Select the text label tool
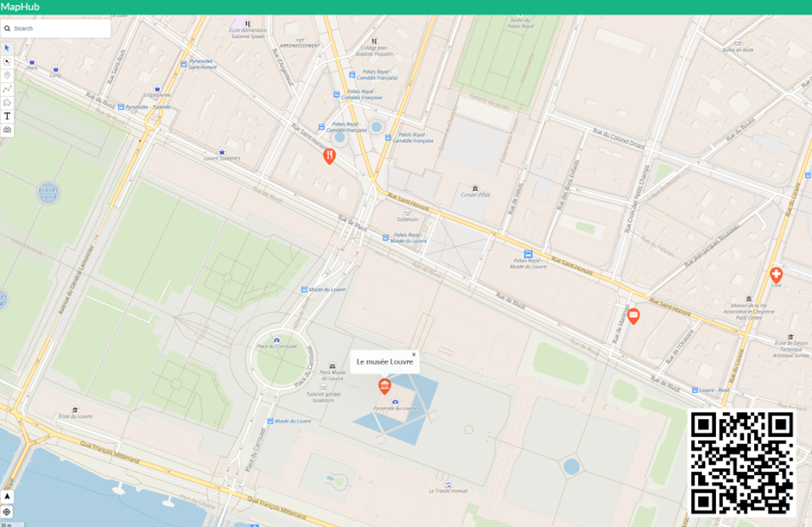The image size is (812, 527). coord(7,116)
